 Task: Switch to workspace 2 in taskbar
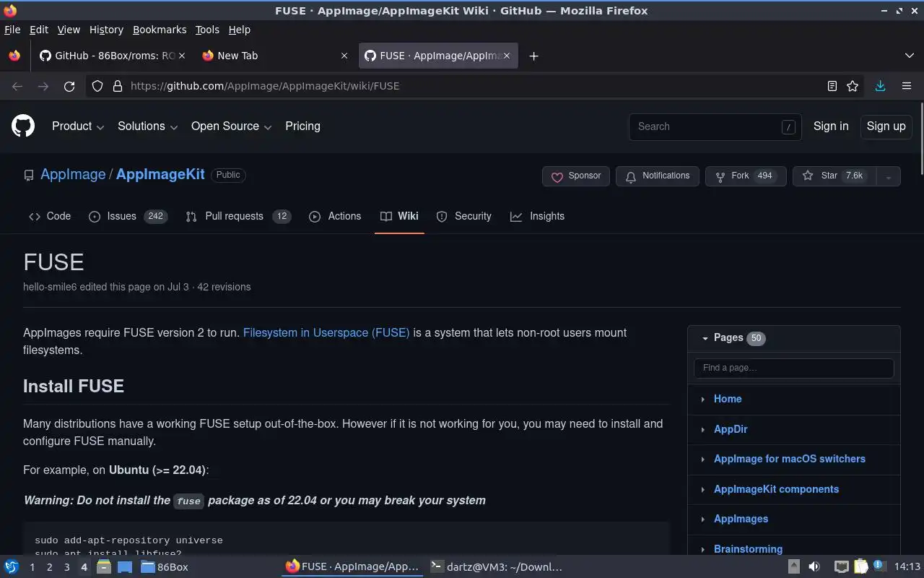click(x=49, y=567)
